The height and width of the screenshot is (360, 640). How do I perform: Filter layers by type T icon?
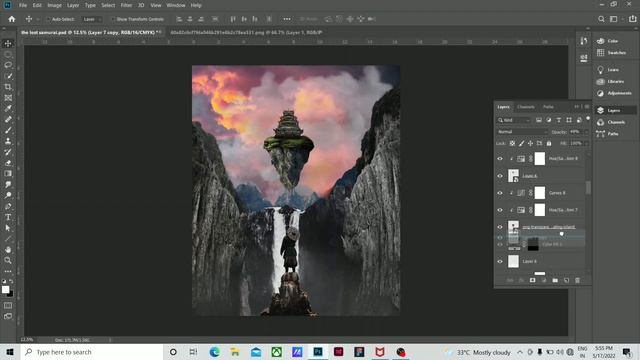pos(559,120)
